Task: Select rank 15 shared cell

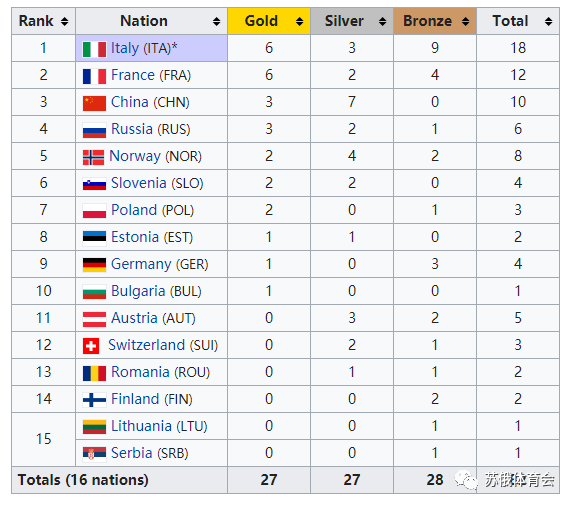Action: click(43, 440)
